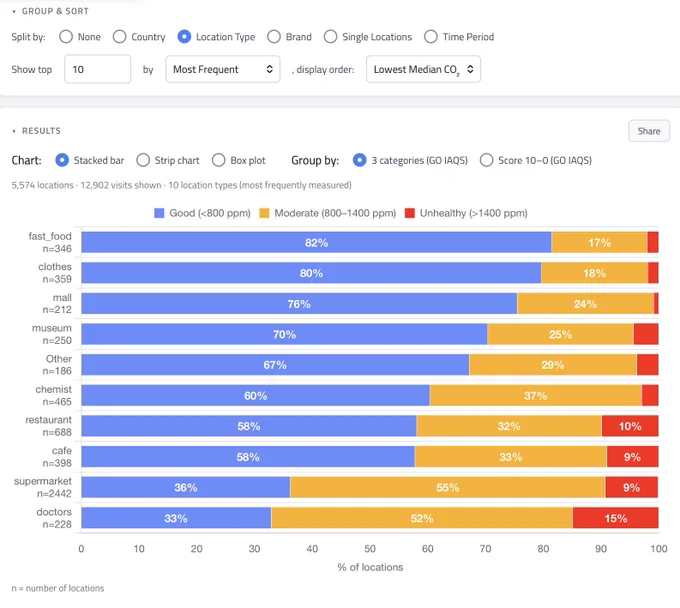Switch chart to Strip chart
Image resolution: width=680 pixels, height=608 pixels.
[x=143, y=160]
